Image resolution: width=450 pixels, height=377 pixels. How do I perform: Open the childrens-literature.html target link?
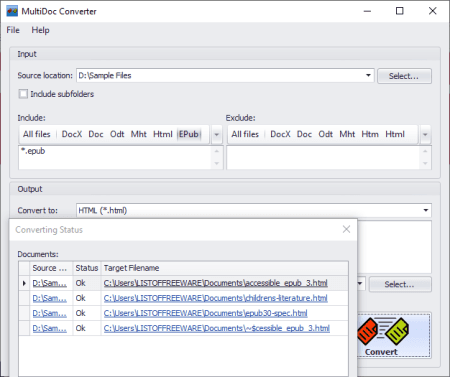pyautogui.click(x=216, y=298)
